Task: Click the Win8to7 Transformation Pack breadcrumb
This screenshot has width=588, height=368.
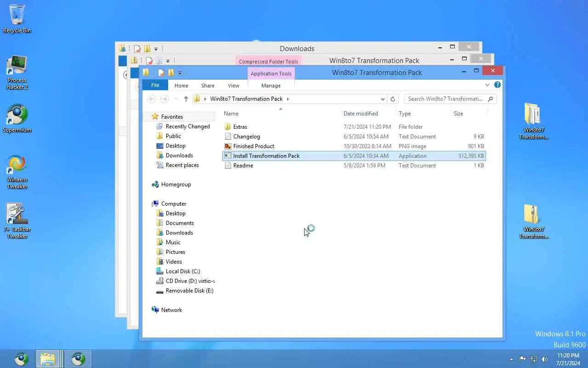Action: pyautogui.click(x=246, y=99)
